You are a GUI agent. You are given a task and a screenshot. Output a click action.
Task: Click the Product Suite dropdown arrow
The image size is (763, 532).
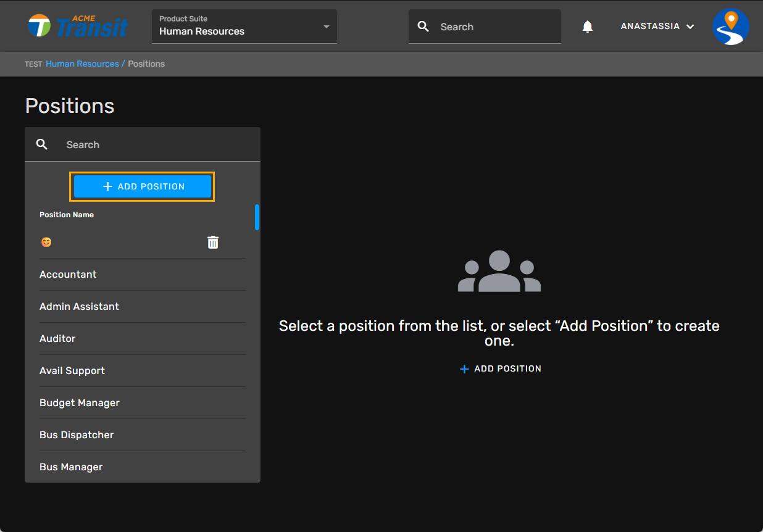tap(326, 27)
